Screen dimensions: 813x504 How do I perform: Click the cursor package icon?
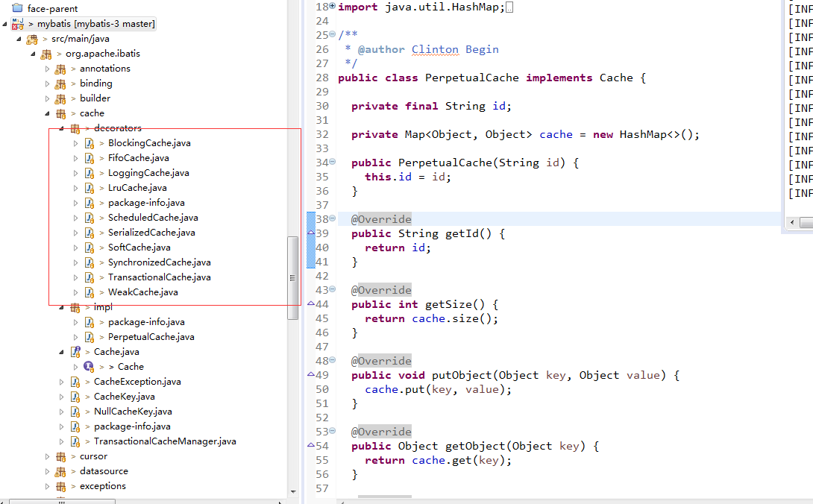coord(60,457)
